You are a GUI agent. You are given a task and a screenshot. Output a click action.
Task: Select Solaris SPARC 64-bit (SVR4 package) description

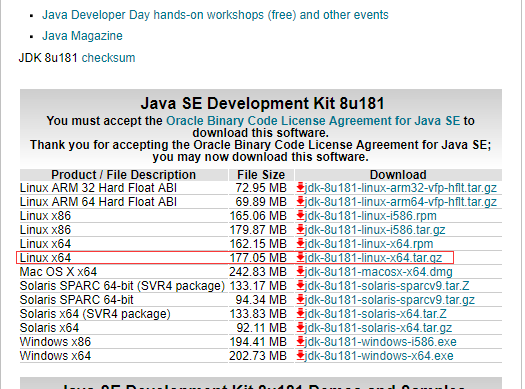pyautogui.click(x=122, y=286)
